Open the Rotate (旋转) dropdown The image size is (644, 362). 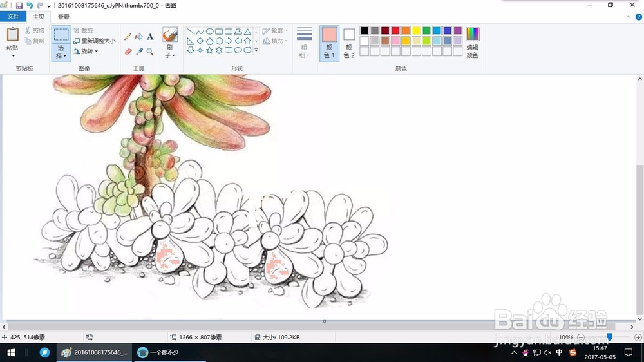click(86, 52)
